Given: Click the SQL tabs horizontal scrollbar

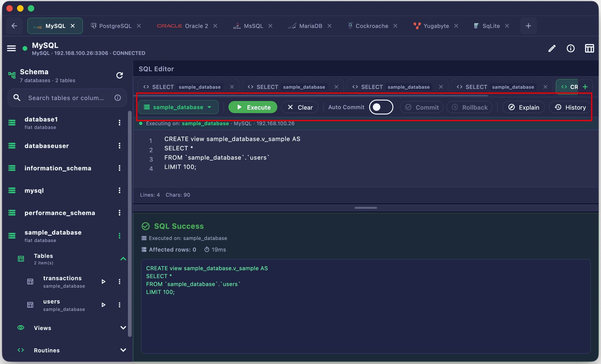Looking at the screenshot, I should click(x=311, y=95).
